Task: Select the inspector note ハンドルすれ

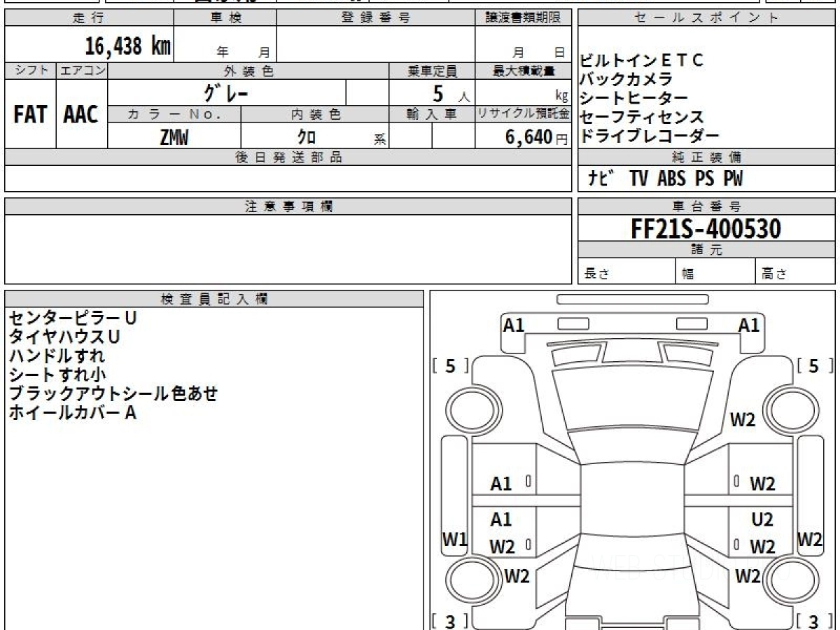Action: (57, 356)
